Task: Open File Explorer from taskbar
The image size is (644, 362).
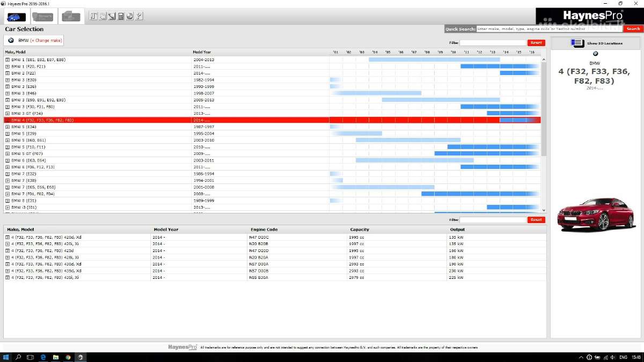Action: coord(55,357)
